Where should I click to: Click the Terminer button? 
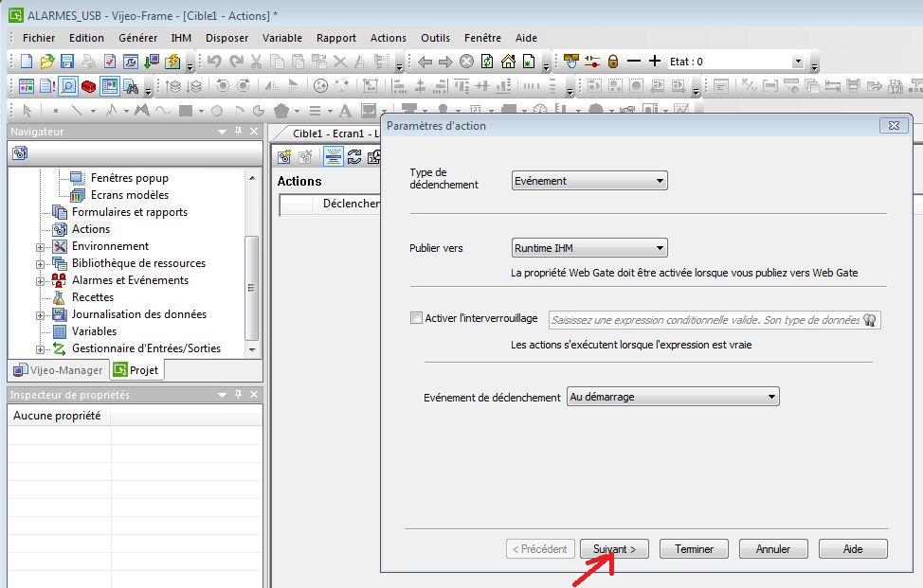(x=694, y=549)
